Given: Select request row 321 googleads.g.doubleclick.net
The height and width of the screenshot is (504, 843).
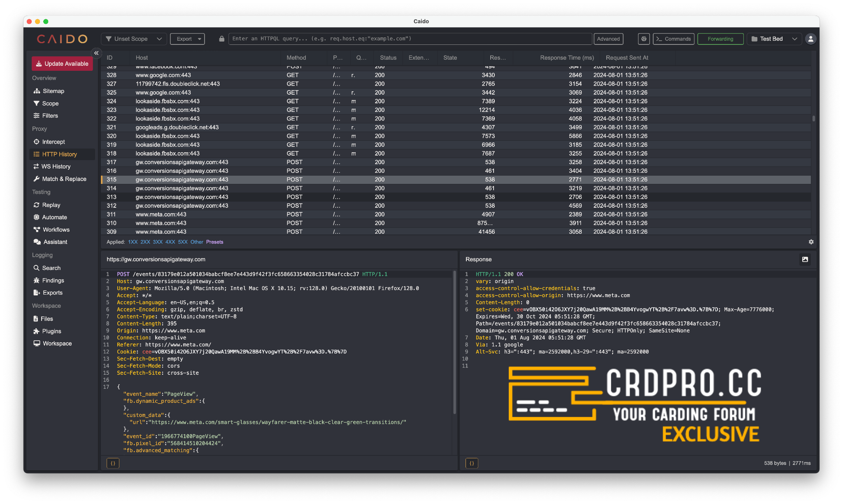Looking at the screenshot, I should 456,128.
